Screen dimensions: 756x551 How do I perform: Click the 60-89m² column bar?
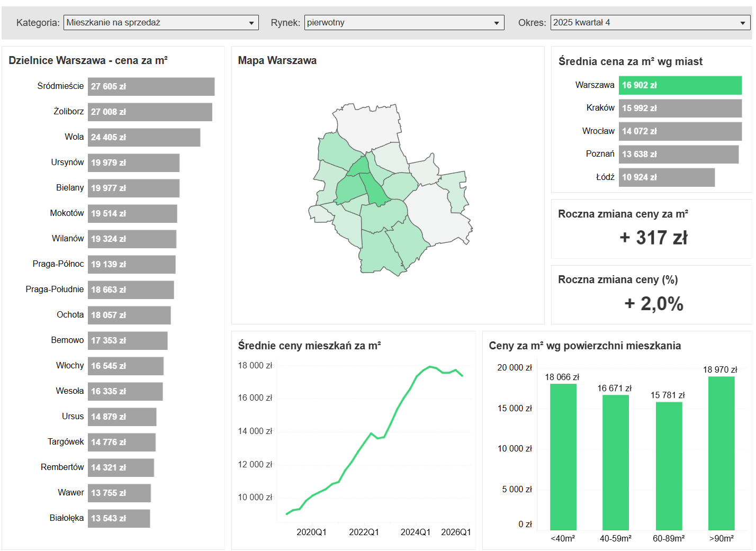pyautogui.click(x=669, y=466)
